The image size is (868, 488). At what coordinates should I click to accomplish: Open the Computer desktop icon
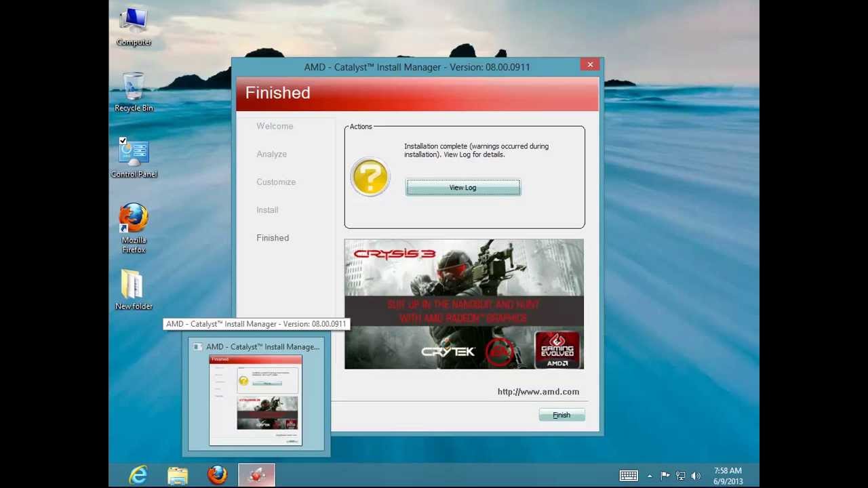(134, 27)
